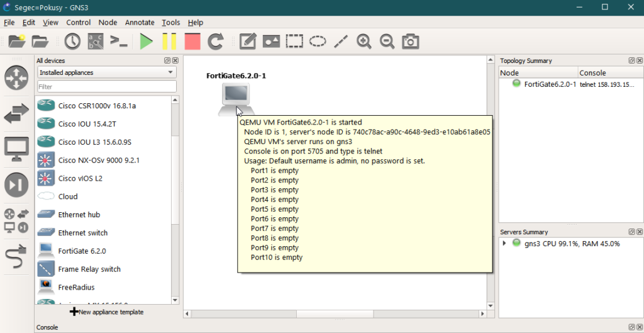
Task: Open the Control menu
Action: point(79,23)
